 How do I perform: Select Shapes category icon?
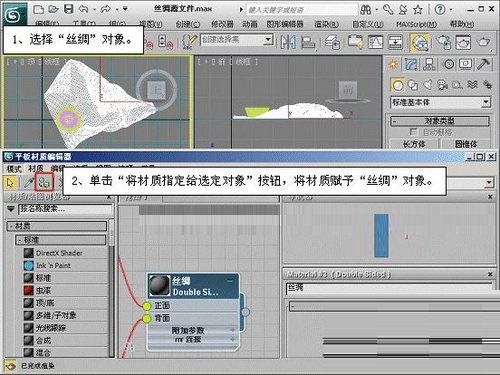coord(413,85)
